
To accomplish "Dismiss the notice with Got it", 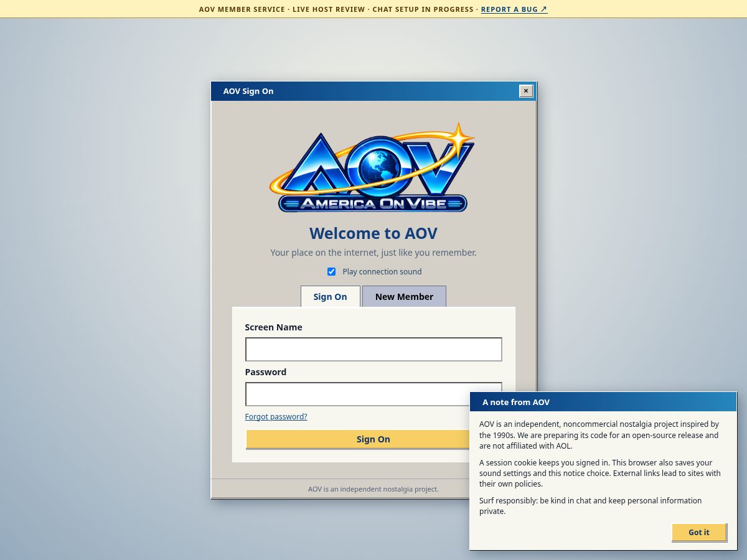I will 699,532.
